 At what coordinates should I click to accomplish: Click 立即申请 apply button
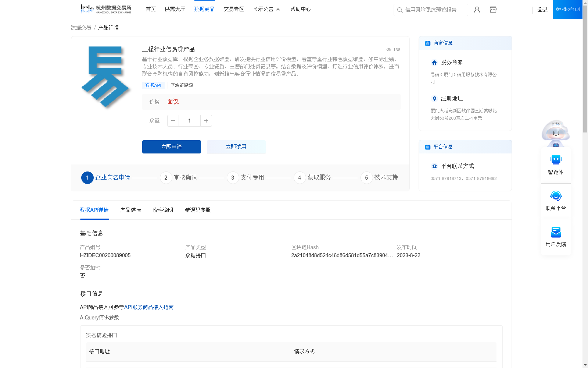(172, 147)
